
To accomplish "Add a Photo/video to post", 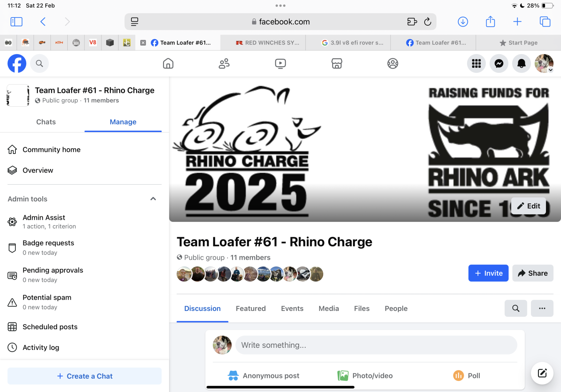I will point(365,376).
